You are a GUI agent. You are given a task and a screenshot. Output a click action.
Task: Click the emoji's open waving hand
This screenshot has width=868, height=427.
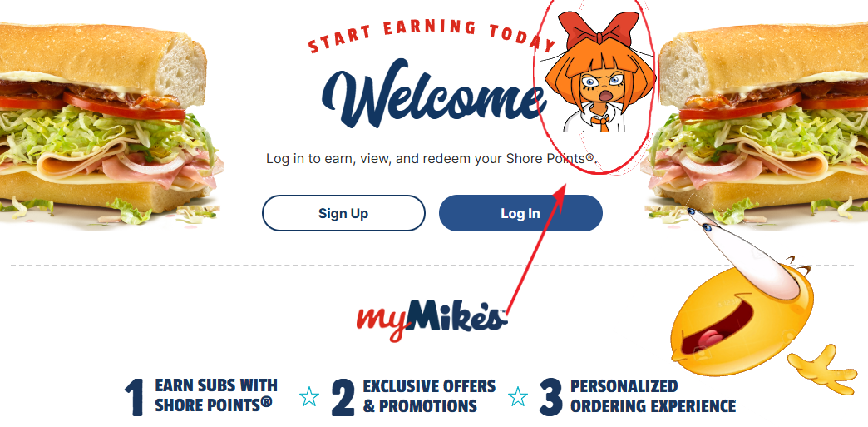point(821,369)
